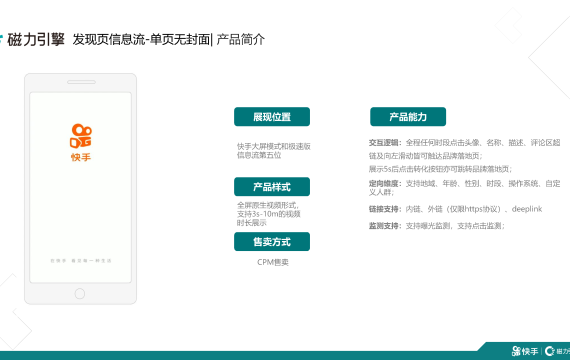Select the 售卖方式 green label
The width and height of the screenshot is (570, 360).
click(x=272, y=241)
